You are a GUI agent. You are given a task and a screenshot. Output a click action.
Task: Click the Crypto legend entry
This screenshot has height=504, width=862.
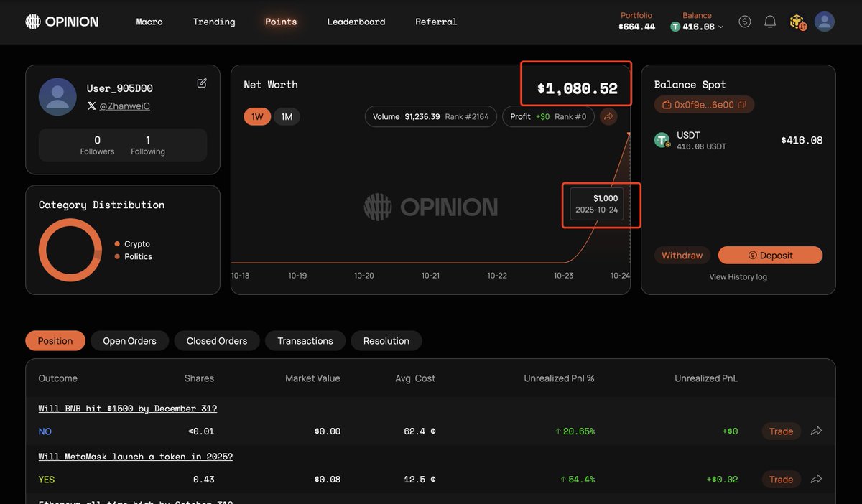click(132, 244)
